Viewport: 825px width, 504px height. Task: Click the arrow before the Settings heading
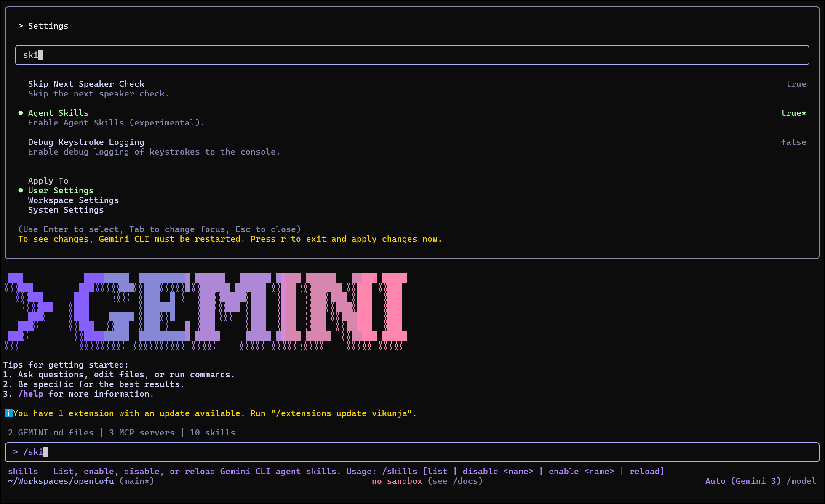tap(21, 26)
